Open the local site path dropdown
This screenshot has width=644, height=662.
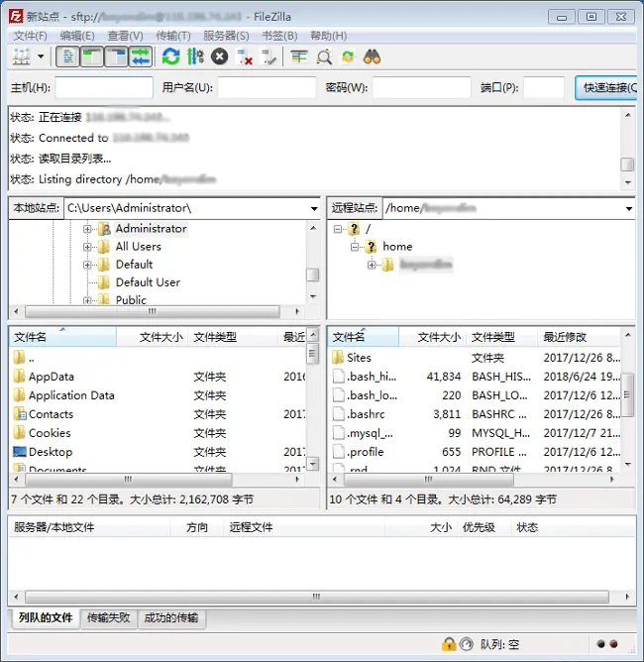coord(314,208)
